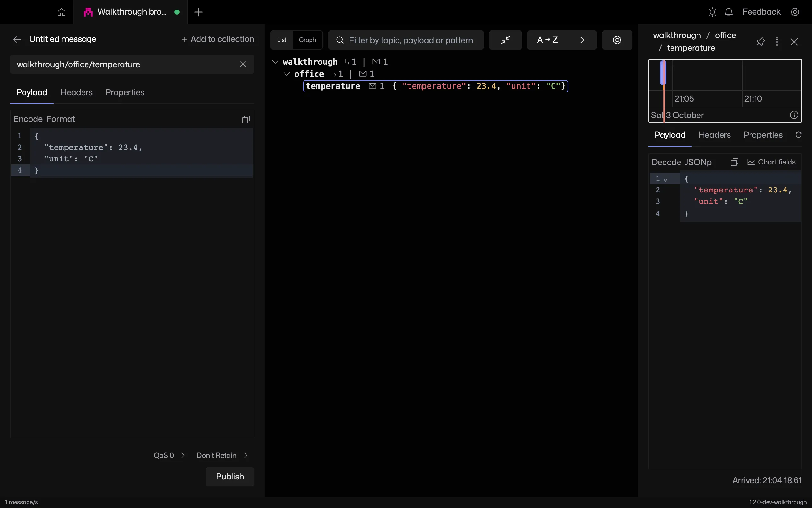812x508 pixels.
Task: Open the Don't Retain selector
Action: (x=222, y=455)
